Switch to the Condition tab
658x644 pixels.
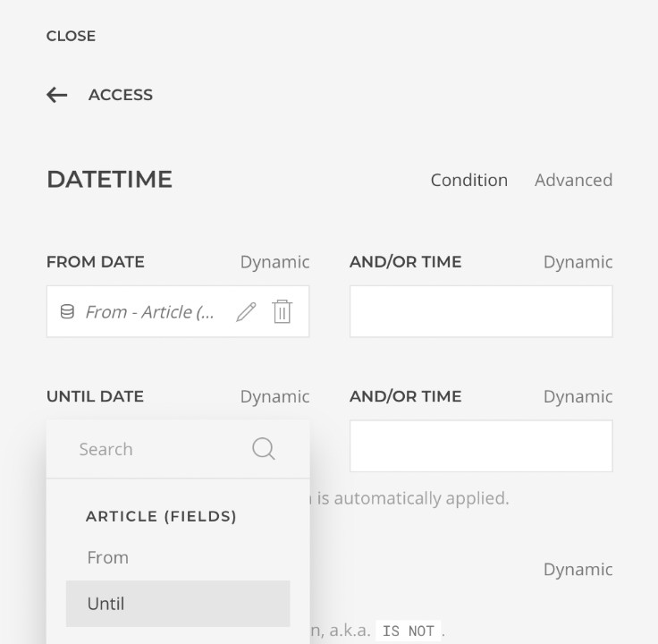[x=469, y=180]
